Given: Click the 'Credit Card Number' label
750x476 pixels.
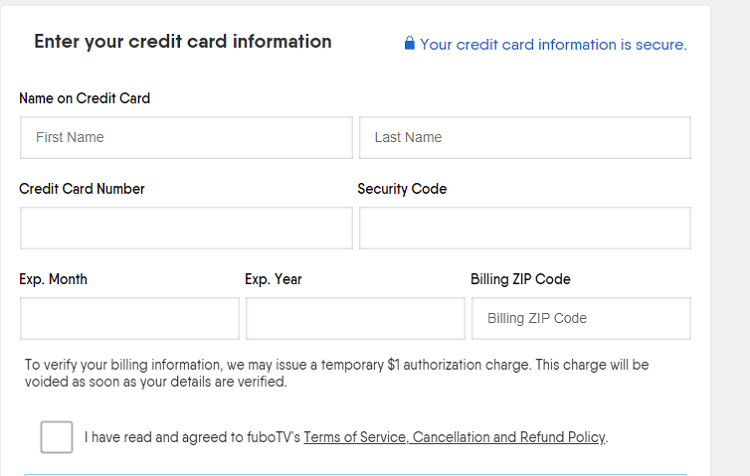Looking at the screenshot, I should tap(82, 189).
